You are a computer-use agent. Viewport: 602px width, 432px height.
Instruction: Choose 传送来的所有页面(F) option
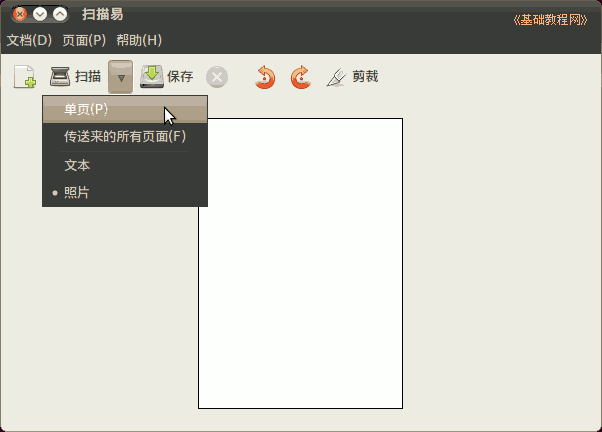[x=125, y=136]
